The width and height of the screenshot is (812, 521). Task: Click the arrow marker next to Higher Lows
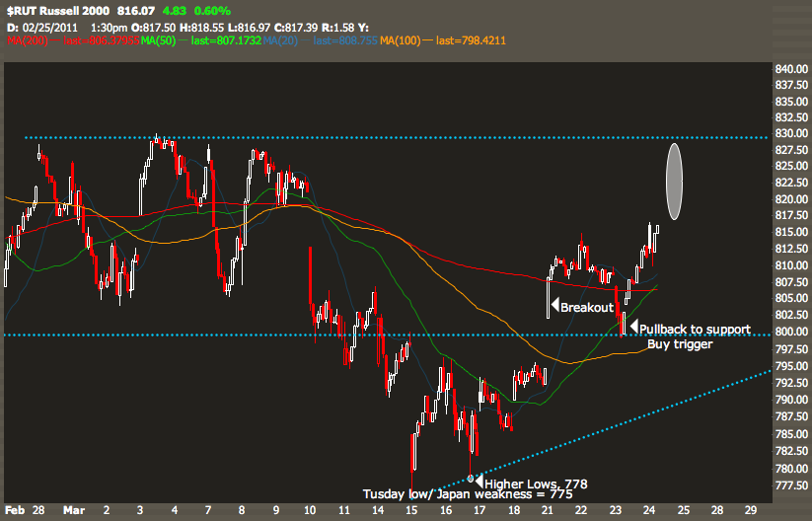(x=480, y=483)
